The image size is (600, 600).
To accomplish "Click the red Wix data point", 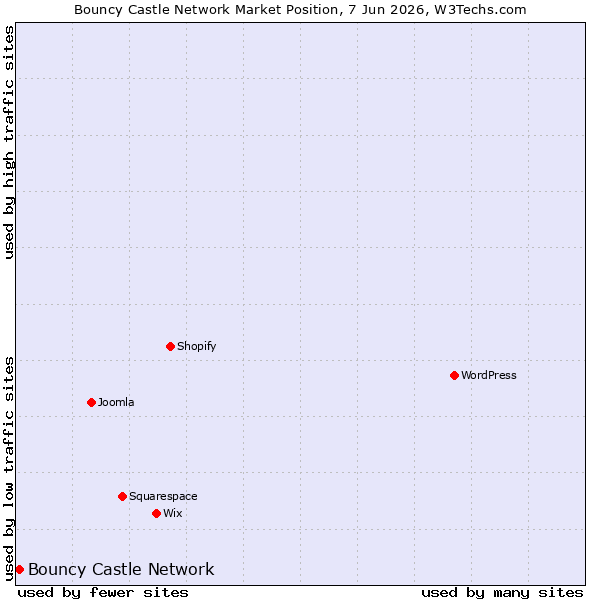I will click(x=156, y=513).
